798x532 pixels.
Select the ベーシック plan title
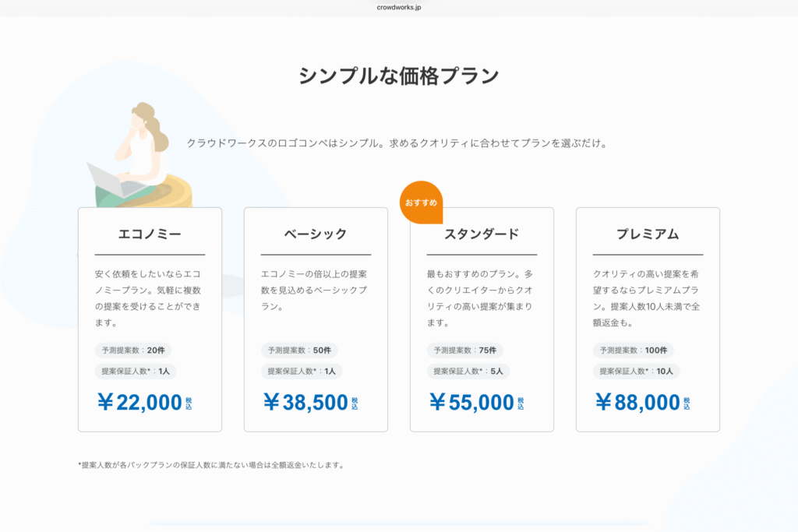(x=316, y=234)
